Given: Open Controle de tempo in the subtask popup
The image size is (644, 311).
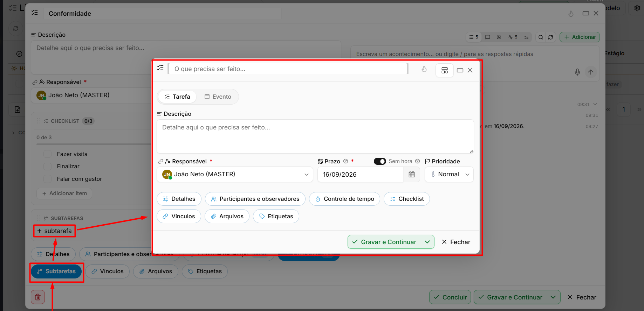Looking at the screenshot, I should pos(344,199).
